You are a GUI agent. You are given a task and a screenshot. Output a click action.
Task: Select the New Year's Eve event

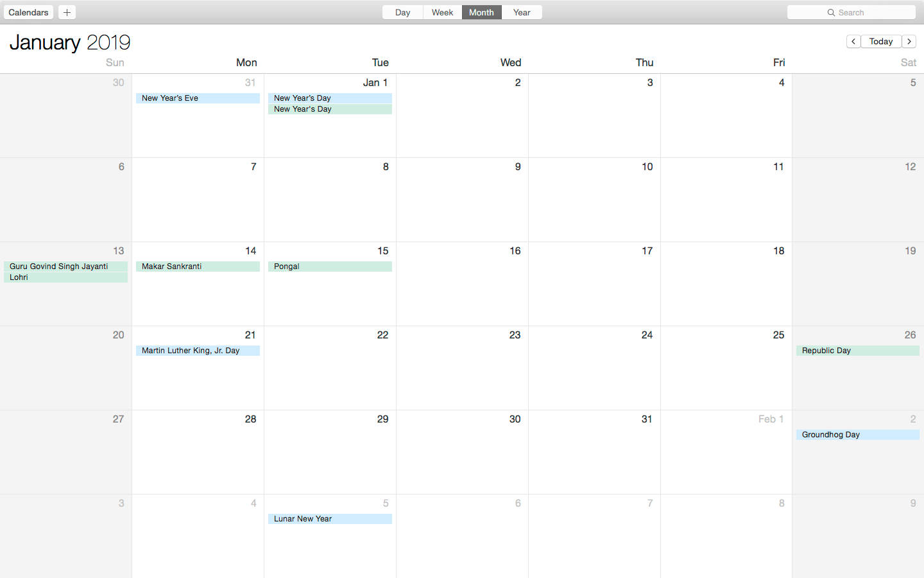(x=198, y=98)
